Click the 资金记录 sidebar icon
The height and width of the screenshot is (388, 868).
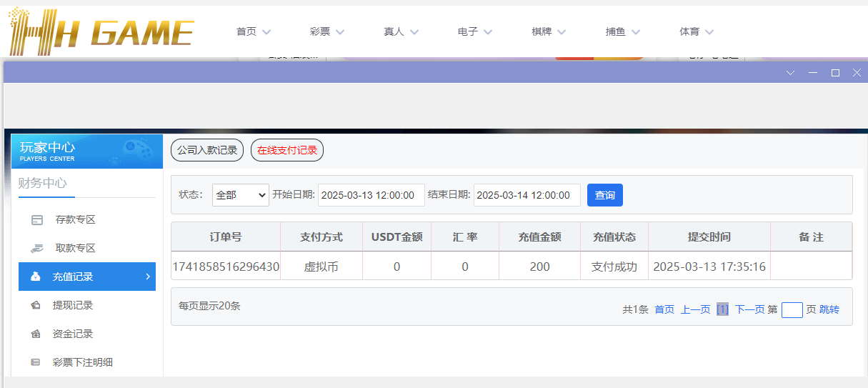coord(36,334)
